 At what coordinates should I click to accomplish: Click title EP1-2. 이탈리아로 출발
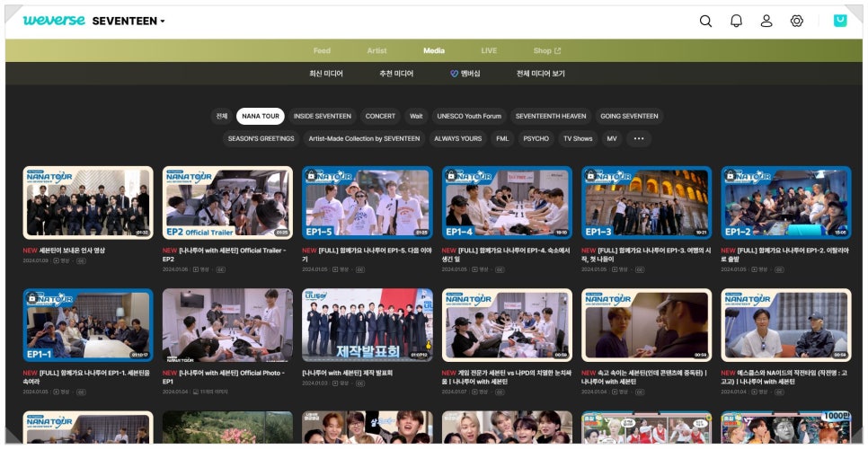[785, 254]
